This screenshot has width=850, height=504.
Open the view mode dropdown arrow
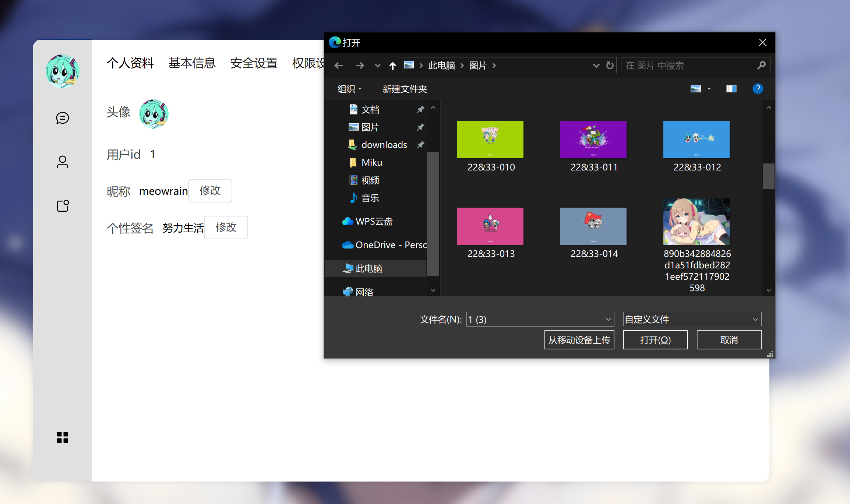[x=709, y=89]
